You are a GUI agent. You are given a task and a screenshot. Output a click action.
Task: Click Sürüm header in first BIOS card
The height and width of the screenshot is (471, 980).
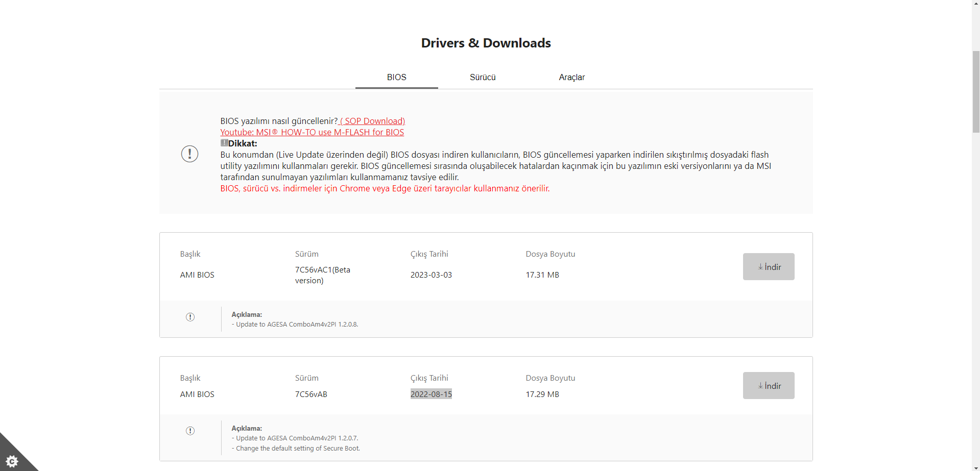(x=307, y=254)
